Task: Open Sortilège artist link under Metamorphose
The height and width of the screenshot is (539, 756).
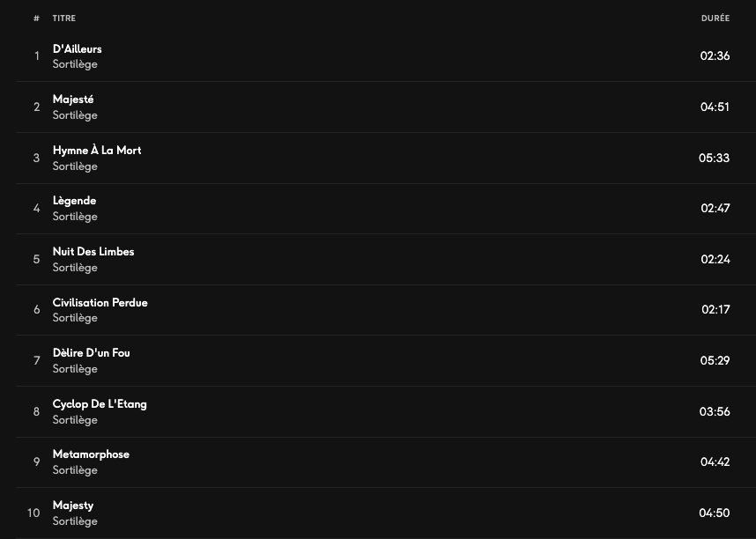Action: [75, 470]
